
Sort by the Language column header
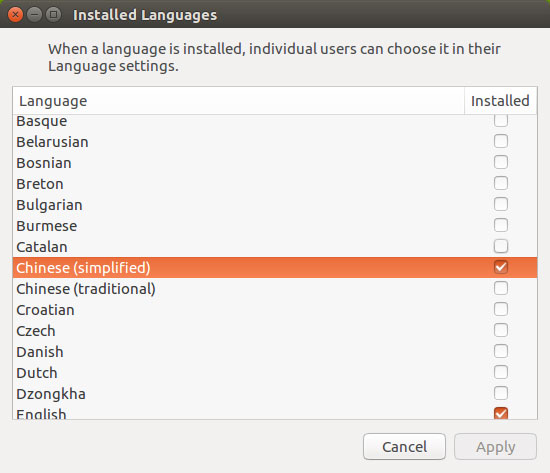coord(239,101)
